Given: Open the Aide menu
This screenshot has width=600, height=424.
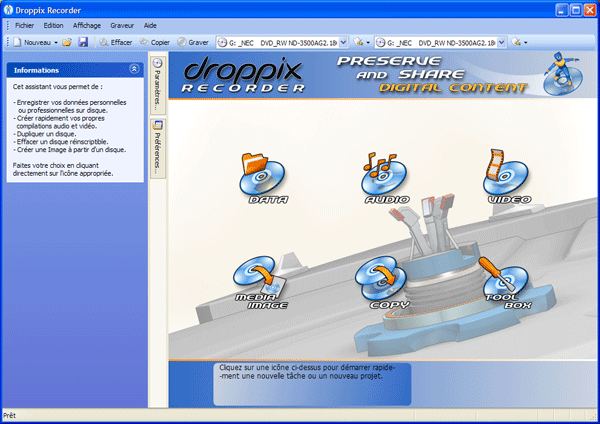Looking at the screenshot, I should [150, 26].
